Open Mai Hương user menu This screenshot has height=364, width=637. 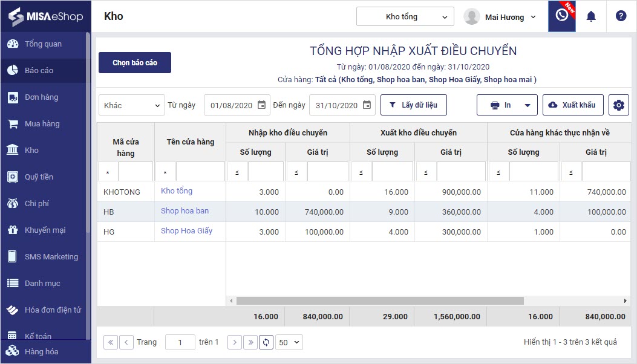[x=500, y=17]
